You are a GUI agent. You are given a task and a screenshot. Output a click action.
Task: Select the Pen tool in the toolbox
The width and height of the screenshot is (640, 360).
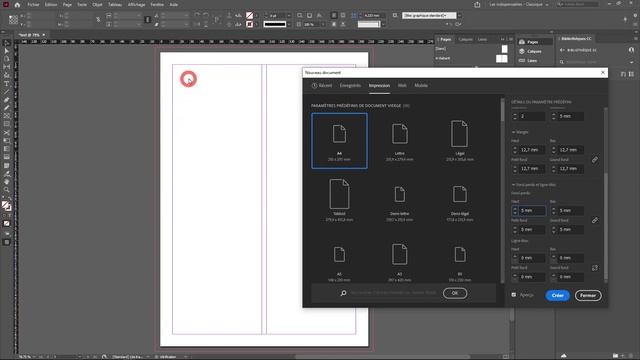[7, 100]
